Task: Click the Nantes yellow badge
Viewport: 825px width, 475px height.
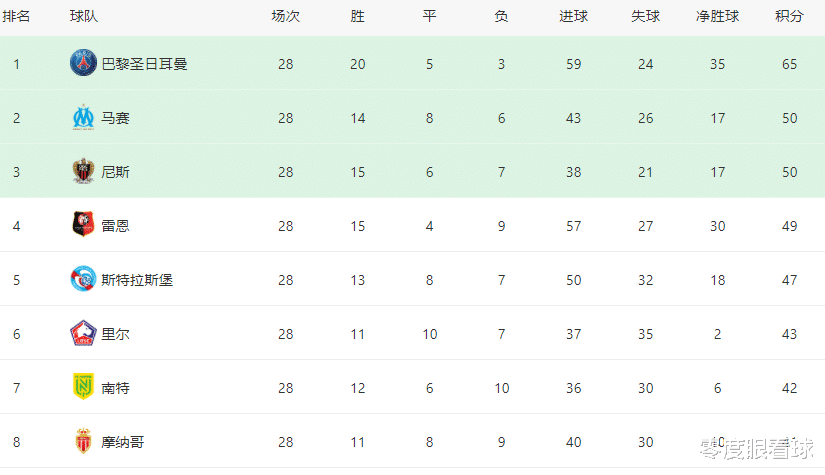Action: [83, 387]
